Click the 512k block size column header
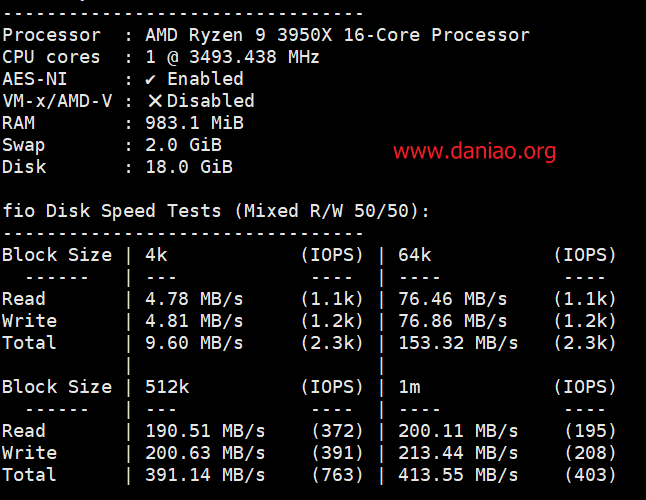This screenshot has width=646, height=500. [167, 387]
